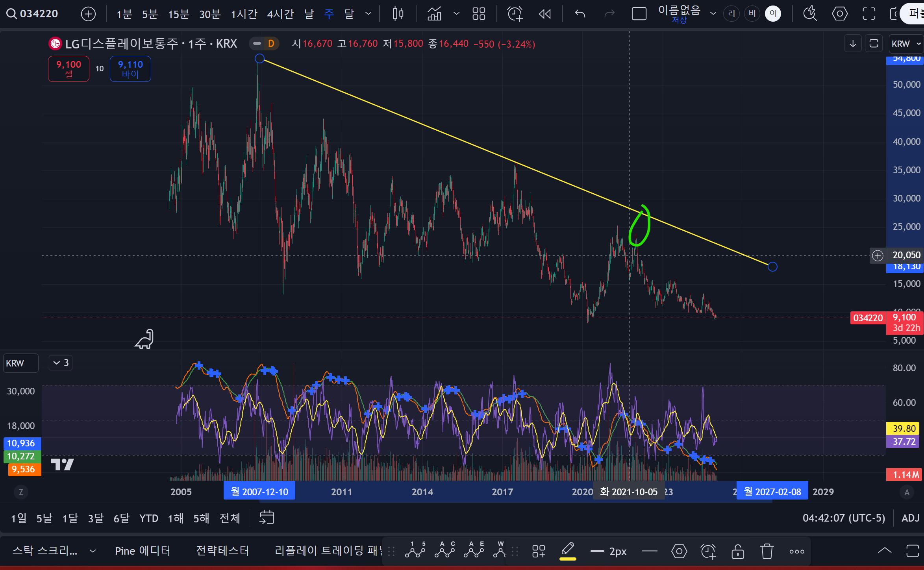Image resolution: width=924 pixels, height=570 pixels.
Task: Expand the collapsed indicator legend labeled 3
Action: coord(61,363)
